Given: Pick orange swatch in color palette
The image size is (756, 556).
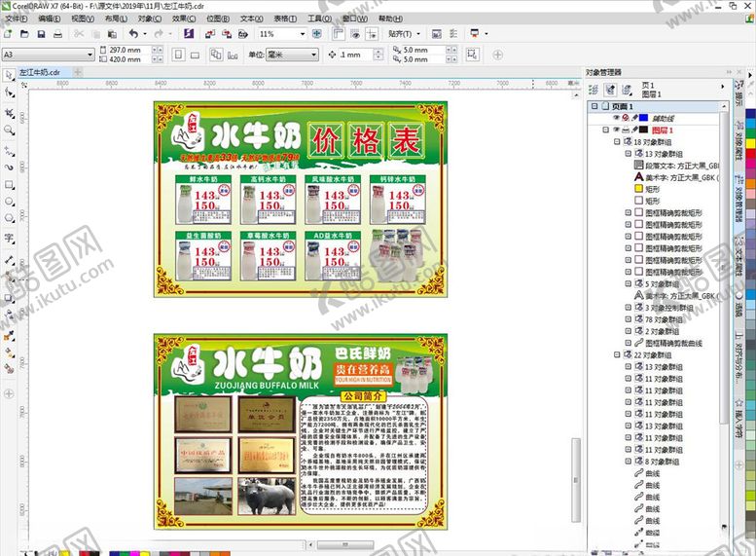Looking at the screenshot, I should tap(751, 184).
